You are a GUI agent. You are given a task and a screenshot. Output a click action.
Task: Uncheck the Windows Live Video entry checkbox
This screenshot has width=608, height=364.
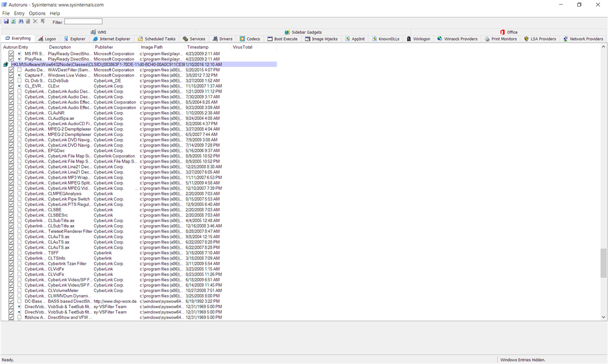point(11,75)
